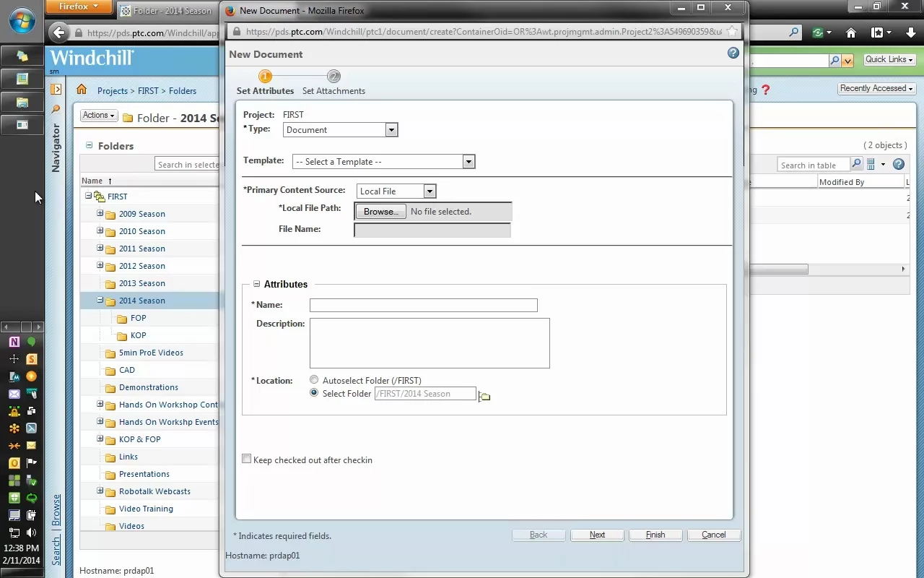
Task: Open the Firefox menu button
Action: (79, 7)
